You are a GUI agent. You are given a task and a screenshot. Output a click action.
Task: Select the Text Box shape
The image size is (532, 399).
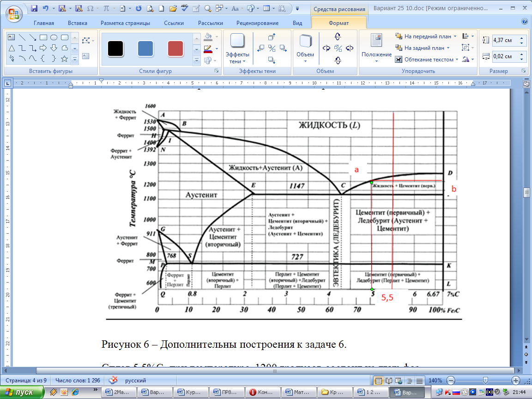(11, 37)
